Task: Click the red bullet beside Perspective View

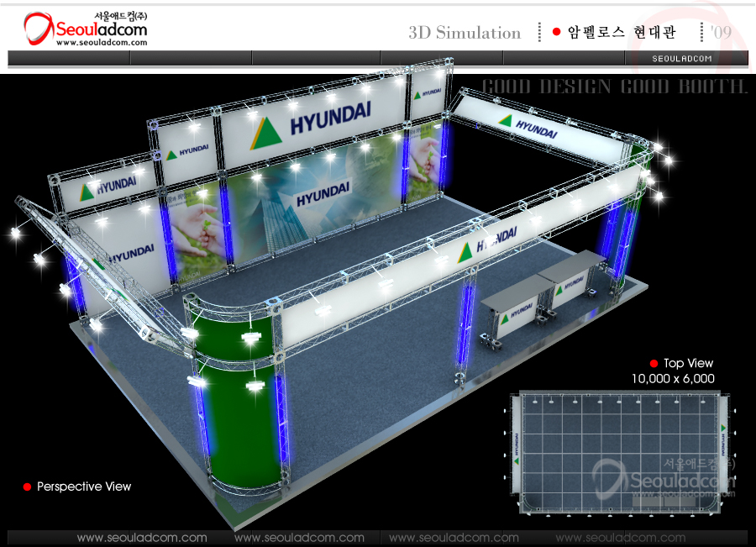Action: pos(27,487)
